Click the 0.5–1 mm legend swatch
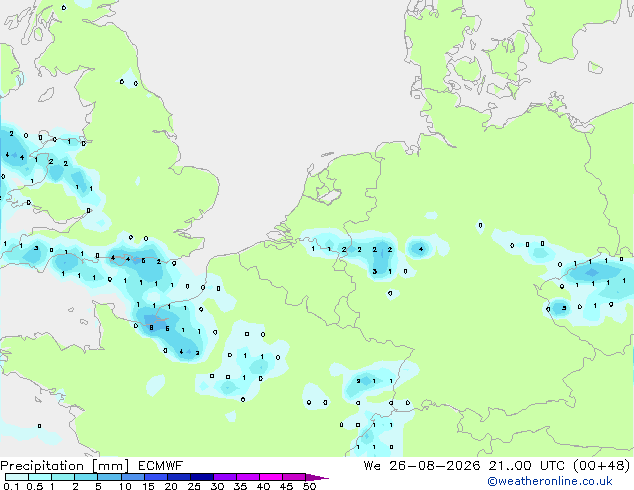 (40, 477)
